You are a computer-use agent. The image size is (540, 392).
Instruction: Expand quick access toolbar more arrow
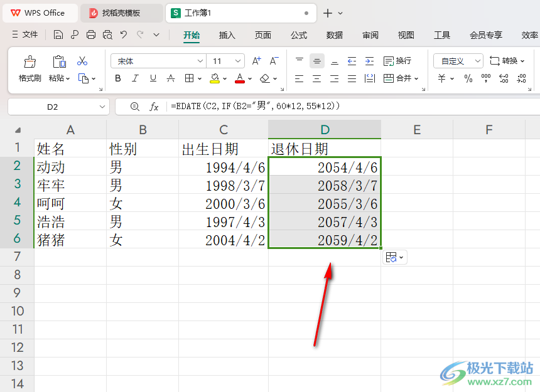[156, 34]
